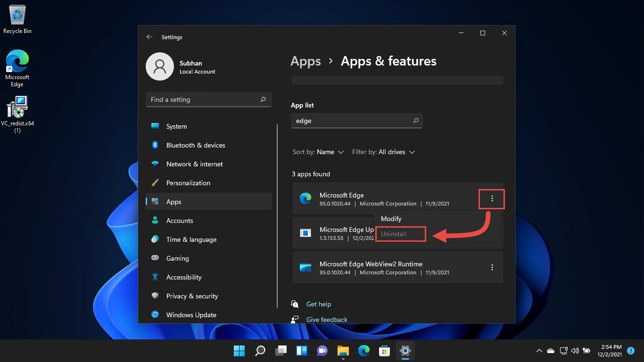Show hidden system tray icons chevron
The height and width of the screenshot is (362, 644).
coord(539,351)
